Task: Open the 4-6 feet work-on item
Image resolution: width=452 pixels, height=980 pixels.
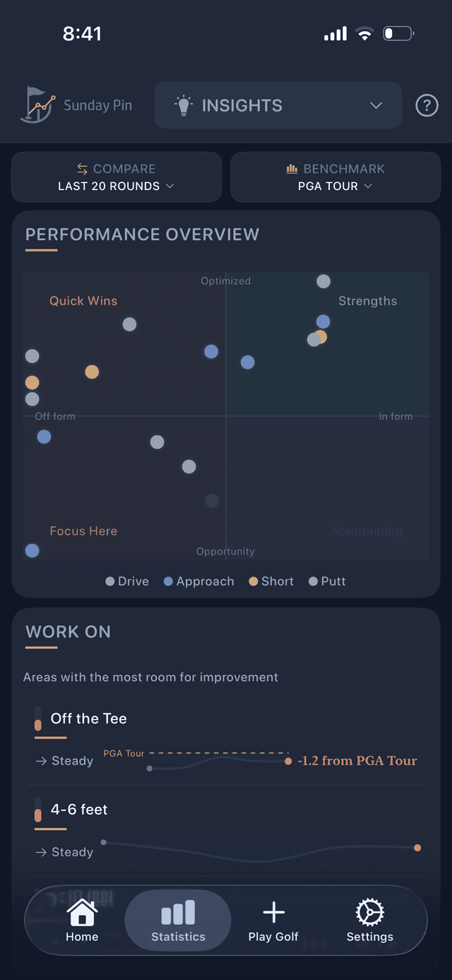Action: coord(79,810)
